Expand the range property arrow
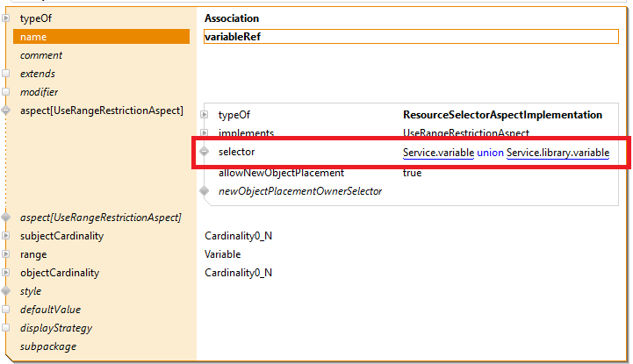633x364 pixels. tap(6, 254)
